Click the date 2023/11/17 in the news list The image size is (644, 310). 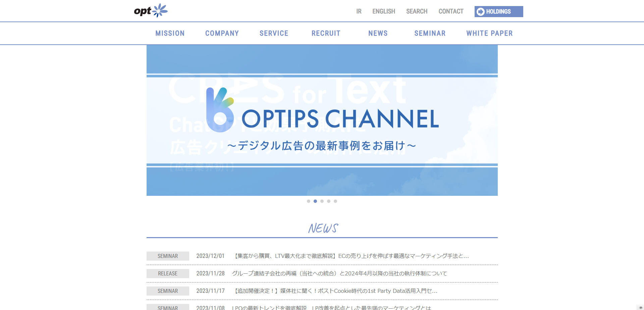point(210,291)
